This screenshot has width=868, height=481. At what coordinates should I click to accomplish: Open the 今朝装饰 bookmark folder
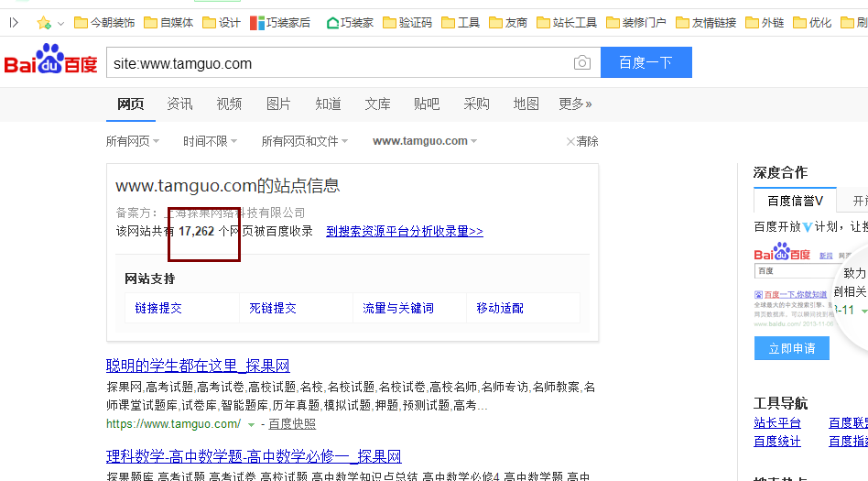point(104,23)
